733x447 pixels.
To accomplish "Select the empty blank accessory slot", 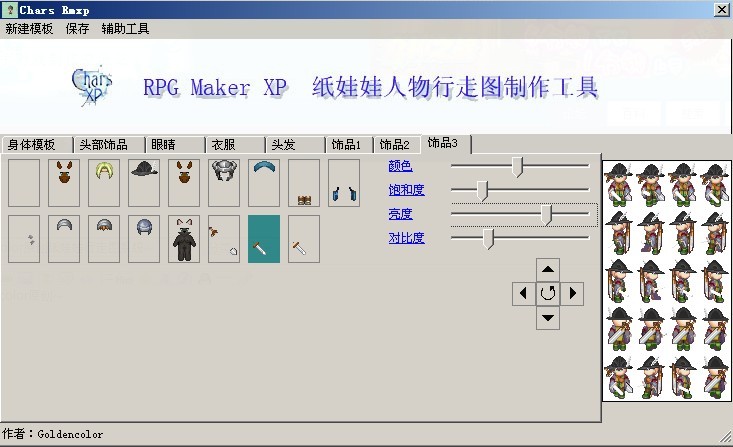I will click(24, 183).
